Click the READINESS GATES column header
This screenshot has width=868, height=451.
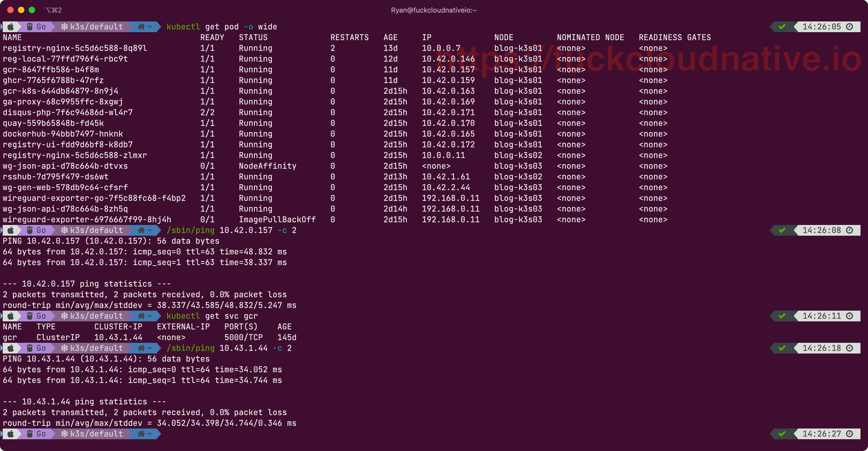(675, 37)
